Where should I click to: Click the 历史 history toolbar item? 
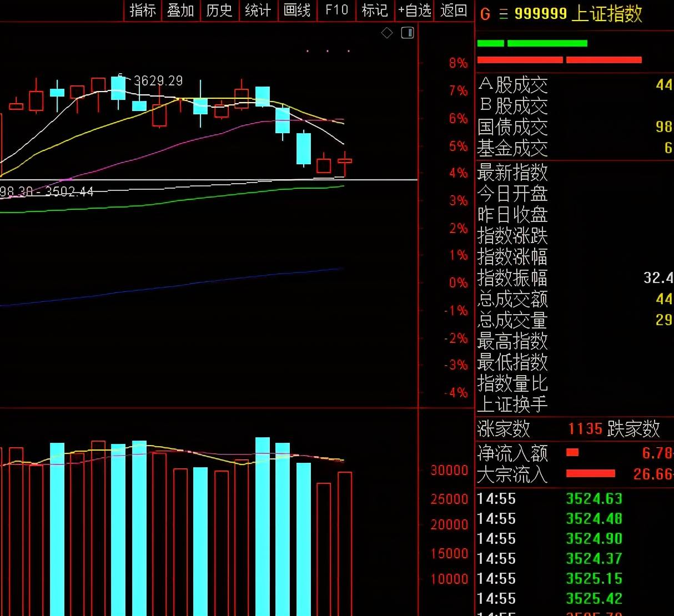[x=219, y=11]
